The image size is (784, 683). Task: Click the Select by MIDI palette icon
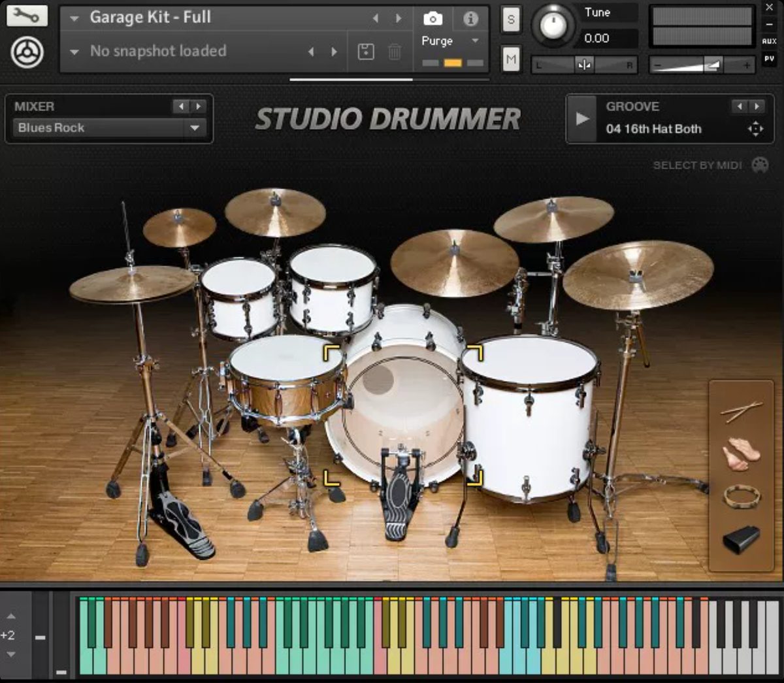[760, 165]
